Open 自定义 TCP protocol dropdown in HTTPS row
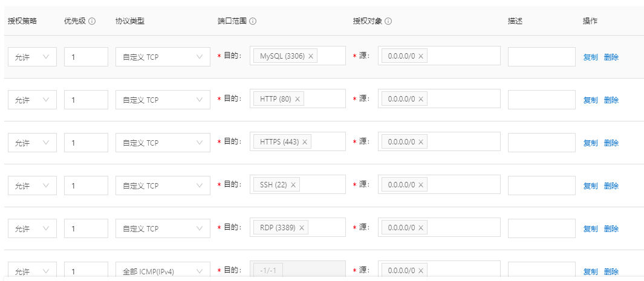 (x=163, y=143)
